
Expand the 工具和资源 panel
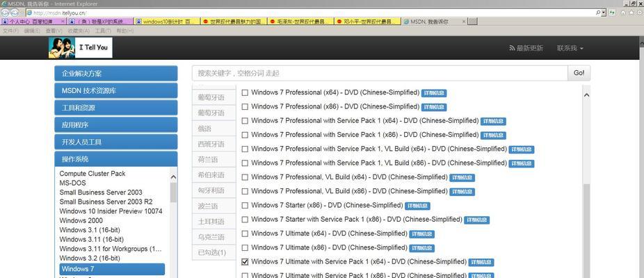[116, 108]
